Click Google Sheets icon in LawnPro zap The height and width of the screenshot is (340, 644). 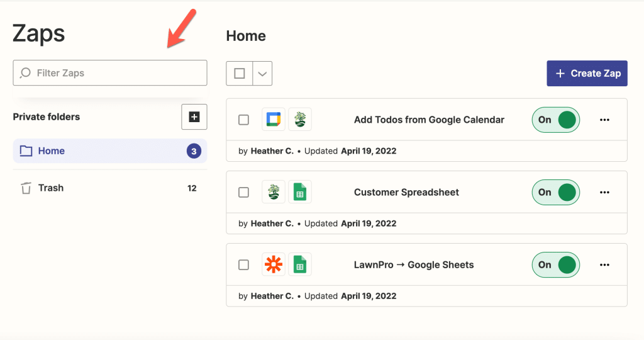(300, 264)
